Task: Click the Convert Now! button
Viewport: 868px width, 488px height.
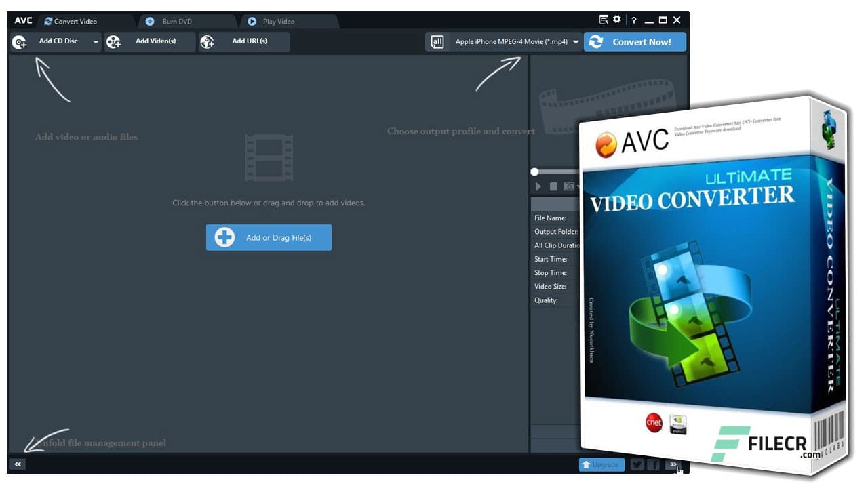Action: coord(635,41)
